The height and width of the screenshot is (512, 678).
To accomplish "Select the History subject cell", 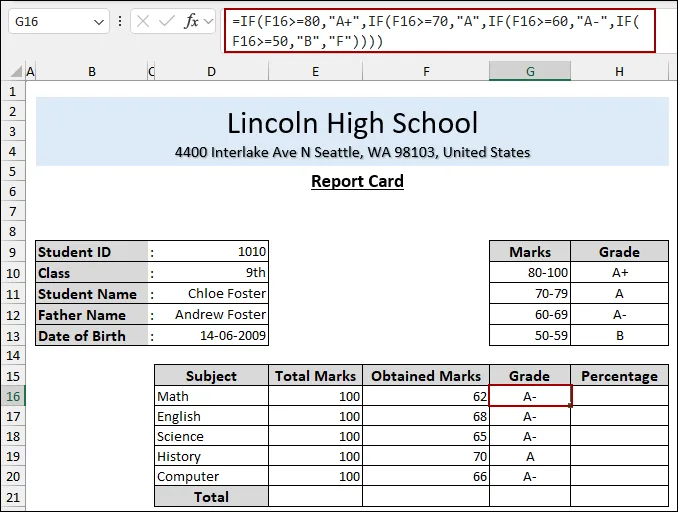I will click(x=211, y=456).
